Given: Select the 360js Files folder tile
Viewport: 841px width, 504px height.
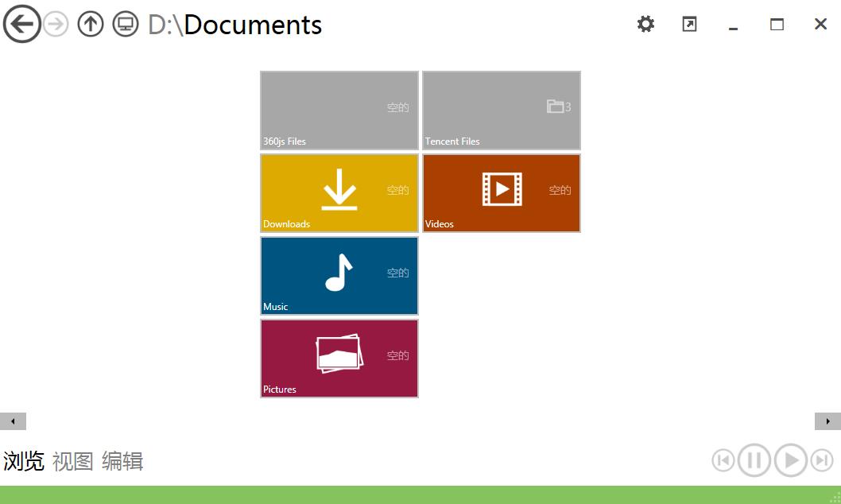Looking at the screenshot, I should point(339,110).
